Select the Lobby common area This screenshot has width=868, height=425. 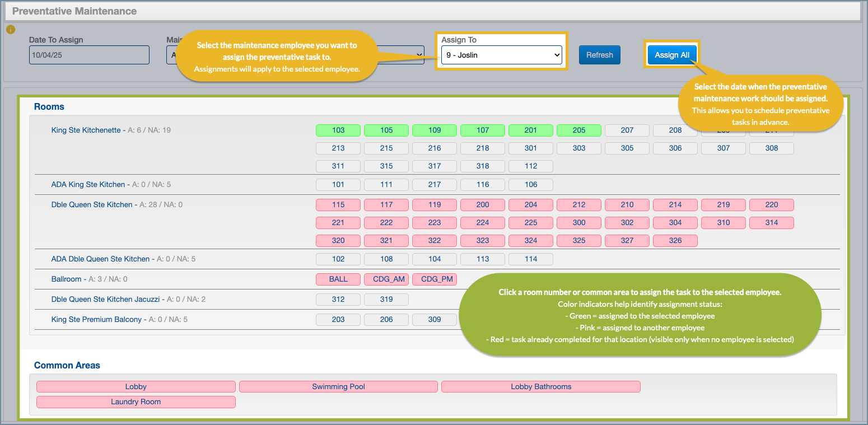click(x=136, y=387)
